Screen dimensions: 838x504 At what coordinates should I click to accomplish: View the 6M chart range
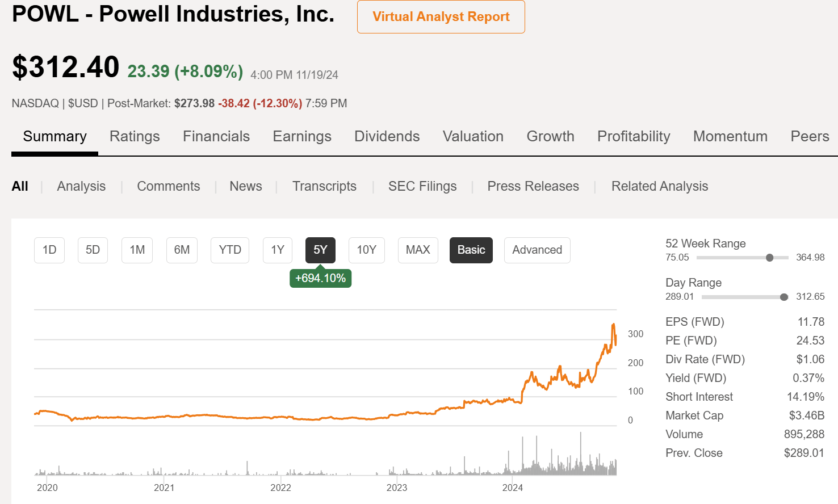182,250
